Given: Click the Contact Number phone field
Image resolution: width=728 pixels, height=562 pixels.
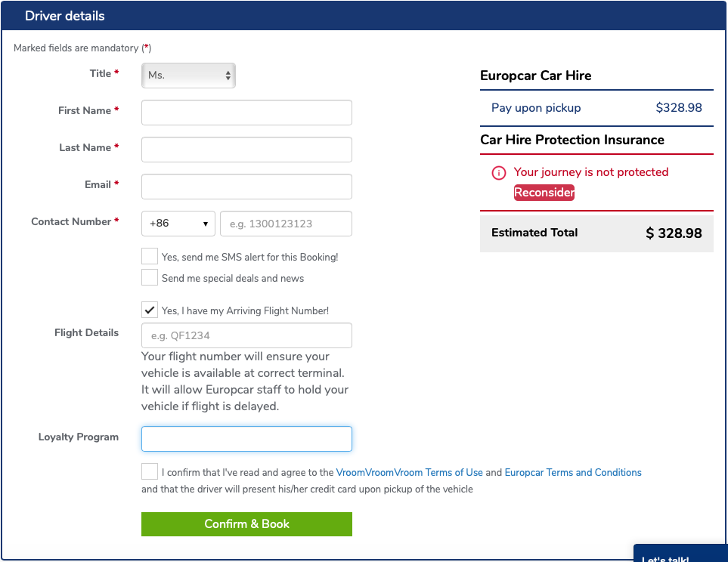Looking at the screenshot, I should tap(286, 224).
